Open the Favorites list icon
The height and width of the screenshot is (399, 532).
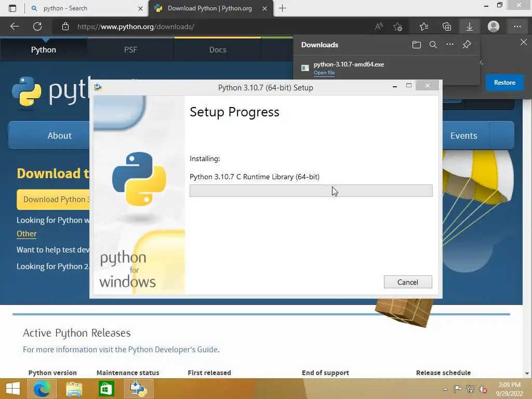coord(424,26)
